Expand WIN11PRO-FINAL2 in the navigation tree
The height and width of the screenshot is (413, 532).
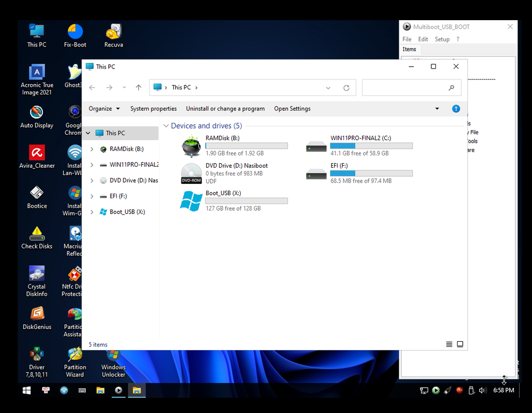pos(92,165)
